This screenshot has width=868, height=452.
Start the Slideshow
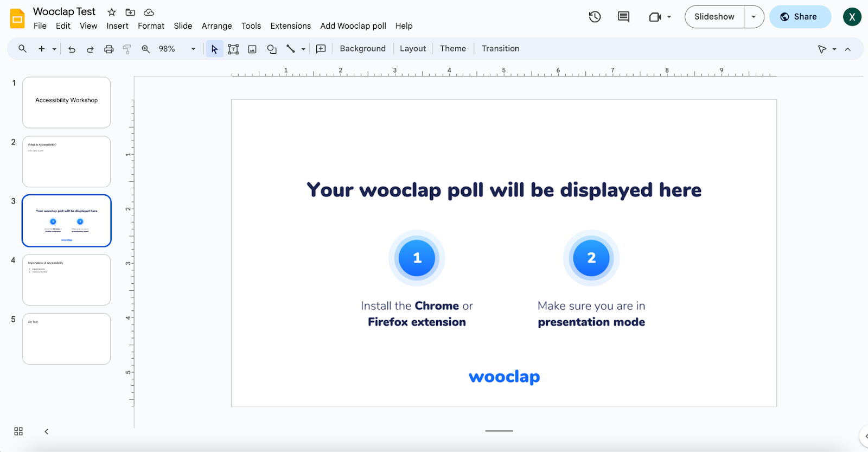click(x=714, y=17)
